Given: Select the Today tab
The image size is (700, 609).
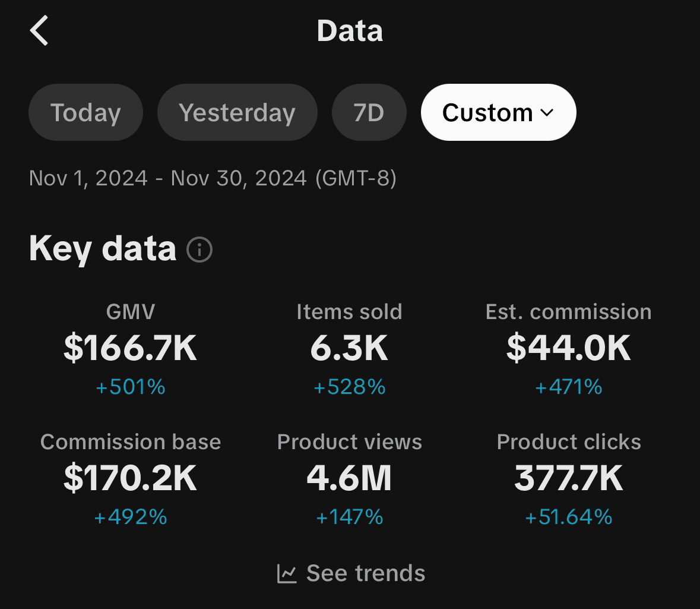Looking at the screenshot, I should 85,113.
